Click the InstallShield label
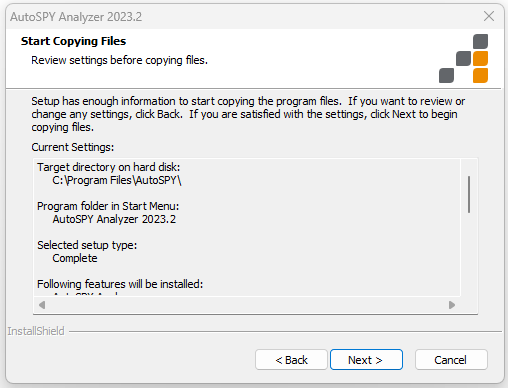Viewport: 508px width, 388px height. (36, 331)
